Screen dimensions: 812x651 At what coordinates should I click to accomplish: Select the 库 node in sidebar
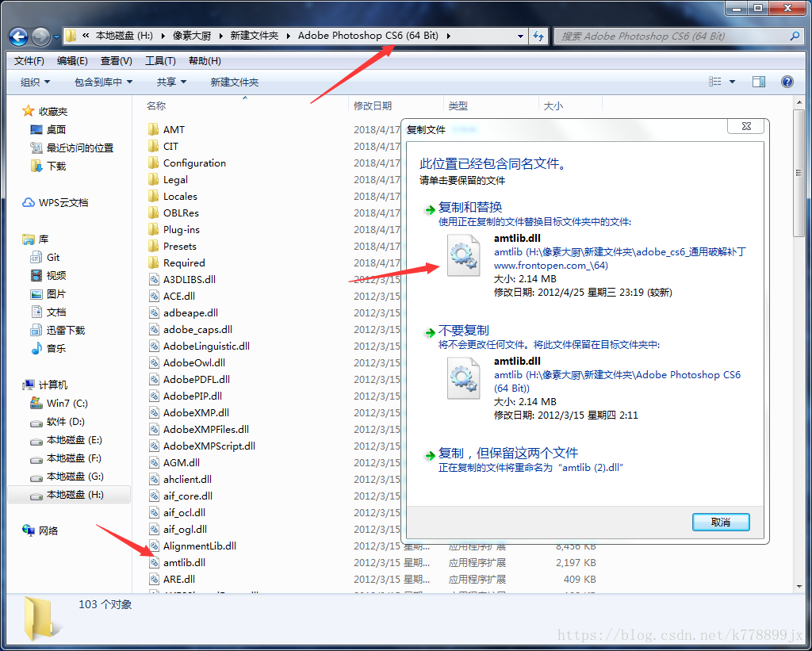[36, 239]
